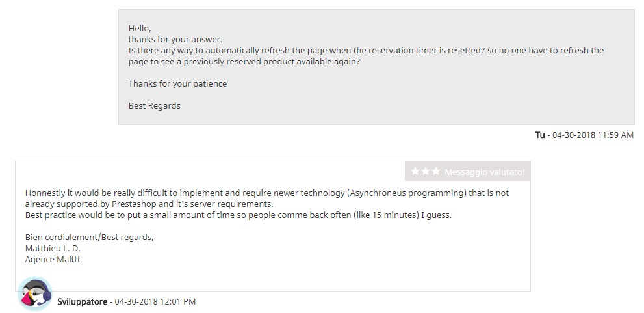Click the "Tu" sender name

[x=540, y=135]
